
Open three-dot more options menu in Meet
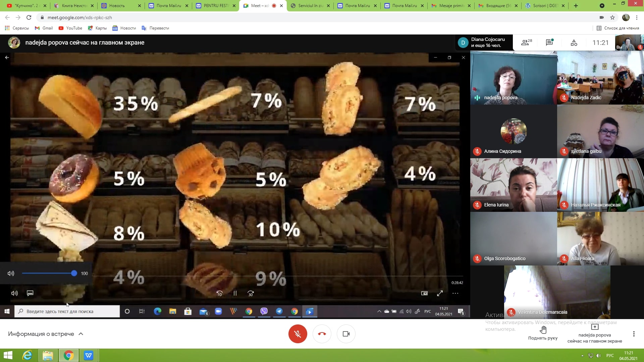634,334
